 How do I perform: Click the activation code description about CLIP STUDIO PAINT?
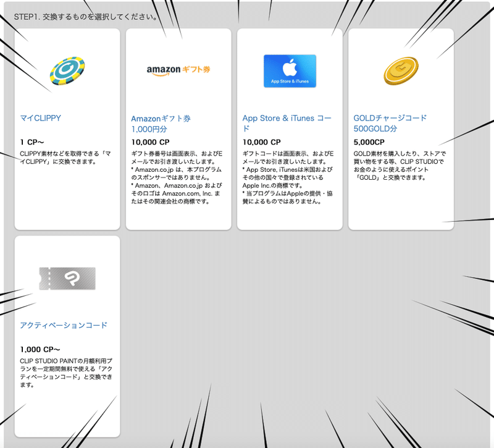coord(66,373)
